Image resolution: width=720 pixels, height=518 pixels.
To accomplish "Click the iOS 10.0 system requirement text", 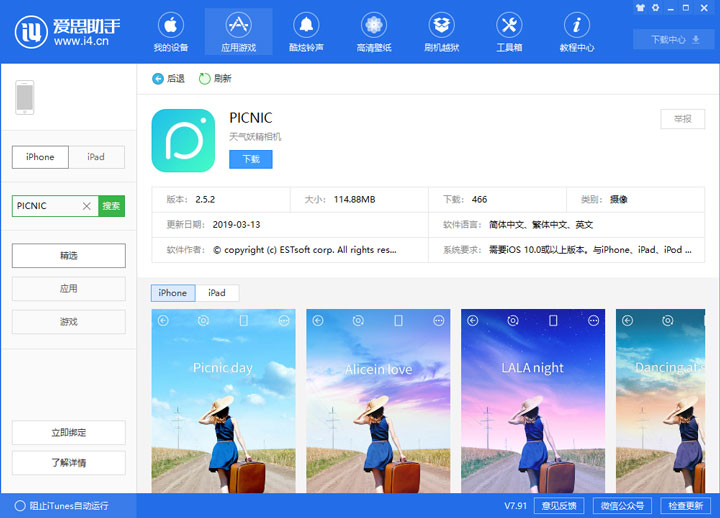I will click(x=590, y=250).
